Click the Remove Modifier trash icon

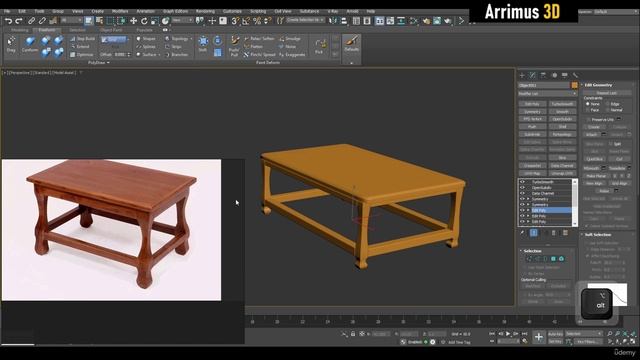pos(553,233)
